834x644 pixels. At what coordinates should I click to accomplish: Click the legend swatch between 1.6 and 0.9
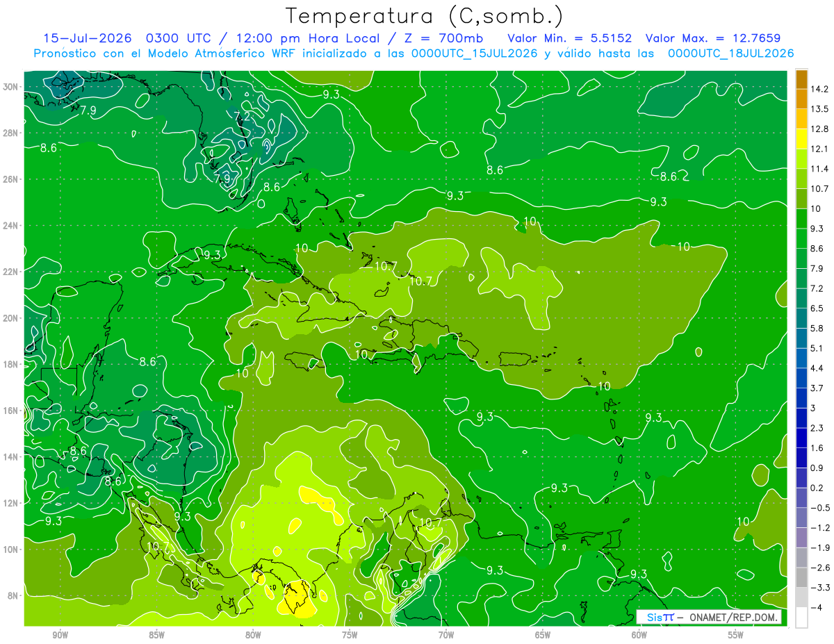[801, 458]
